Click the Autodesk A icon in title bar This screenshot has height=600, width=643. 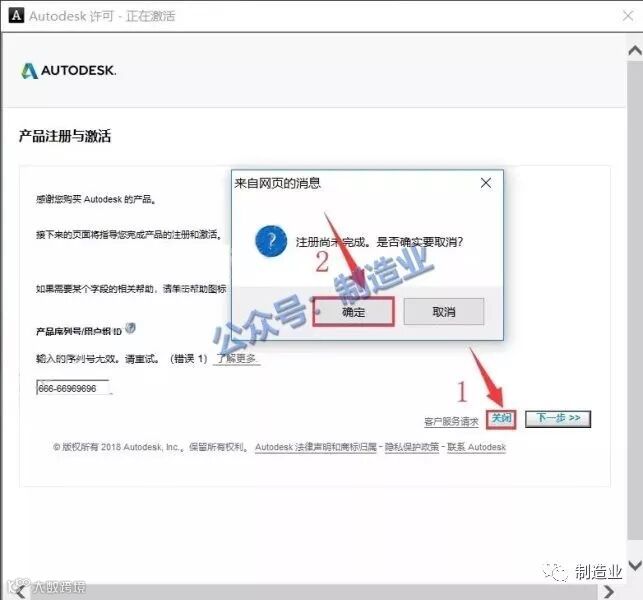tap(16, 16)
